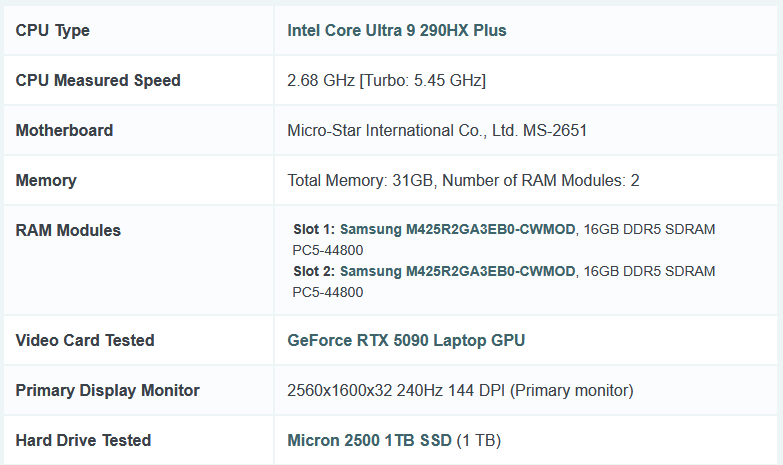Select the Hard Drive Tested label

pos(83,440)
